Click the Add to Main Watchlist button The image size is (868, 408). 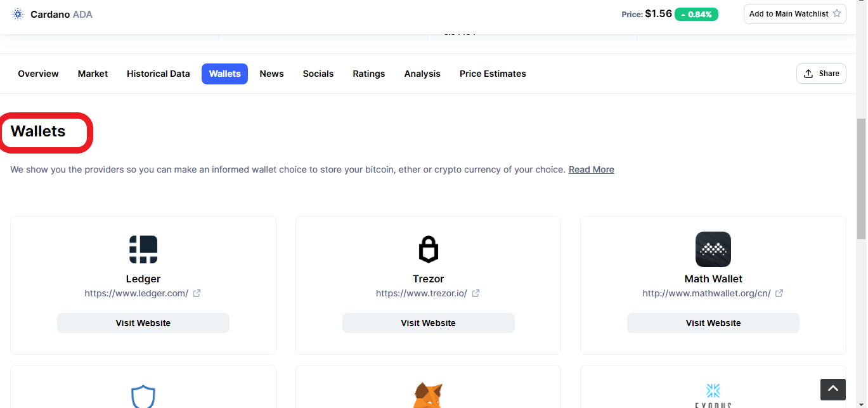coord(795,14)
